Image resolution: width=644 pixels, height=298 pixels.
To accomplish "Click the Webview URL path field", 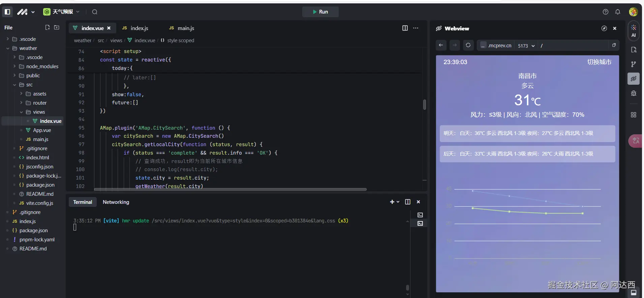I will 573,46.
